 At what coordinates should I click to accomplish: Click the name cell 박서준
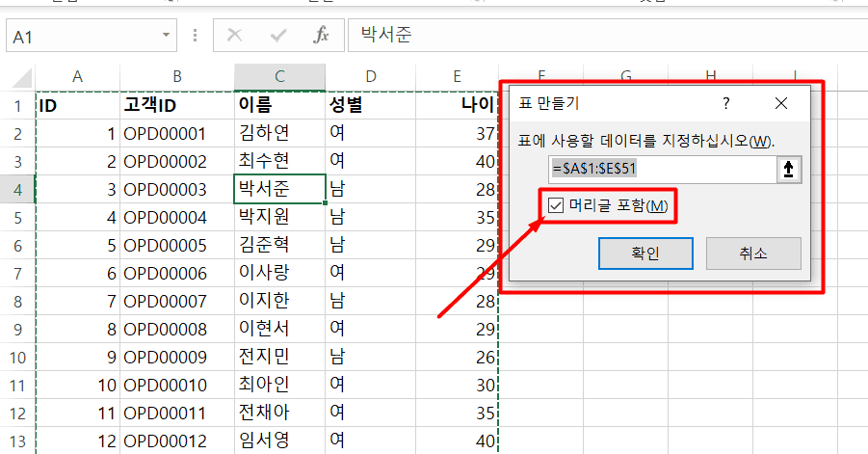[279, 189]
